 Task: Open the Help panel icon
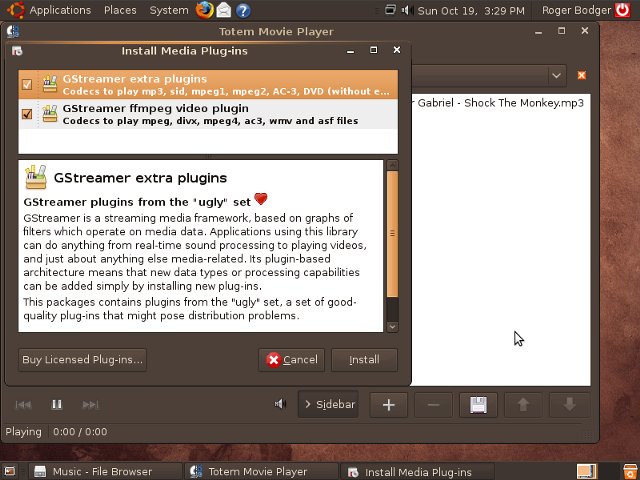coord(243,11)
